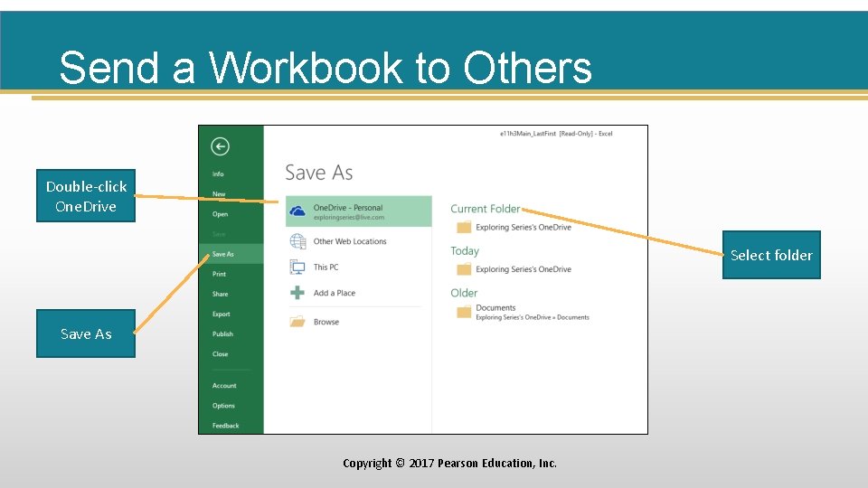868x488 pixels.
Task: Click the back arrow in Backstage view
Action: click(x=220, y=146)
